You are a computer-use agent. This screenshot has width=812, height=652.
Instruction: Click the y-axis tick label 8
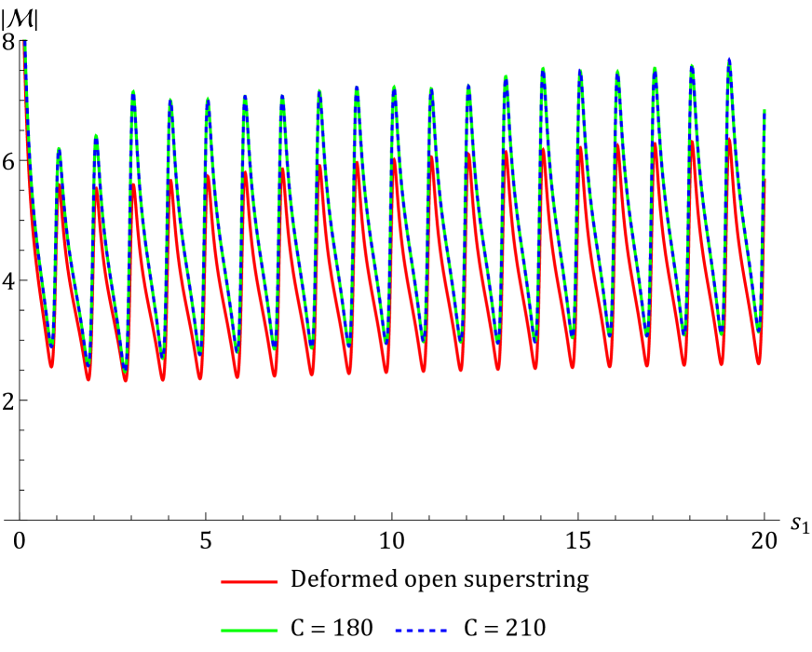[8, 41]
